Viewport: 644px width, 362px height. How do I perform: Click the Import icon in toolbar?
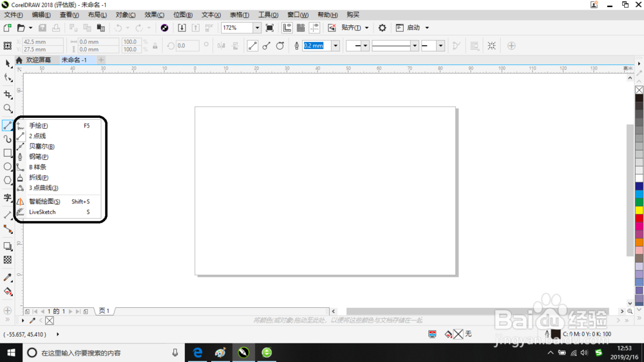182,28
